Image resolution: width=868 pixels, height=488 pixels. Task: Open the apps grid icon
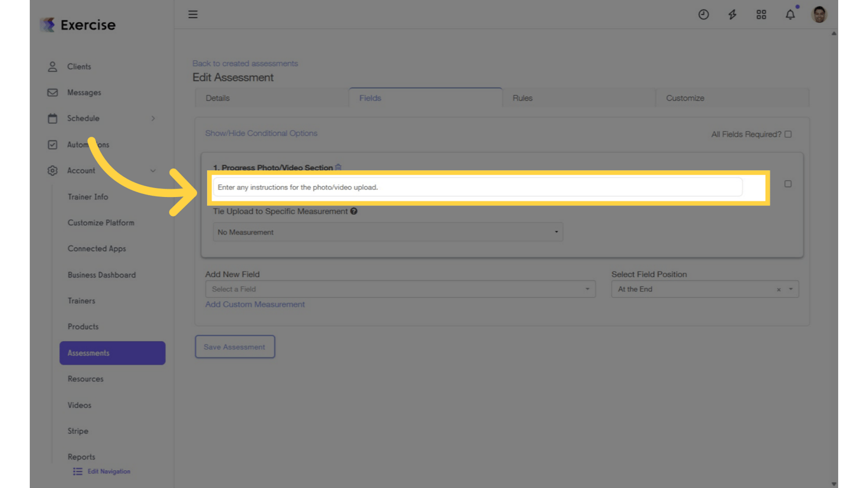pyautogui.click(x=761, y=15)
